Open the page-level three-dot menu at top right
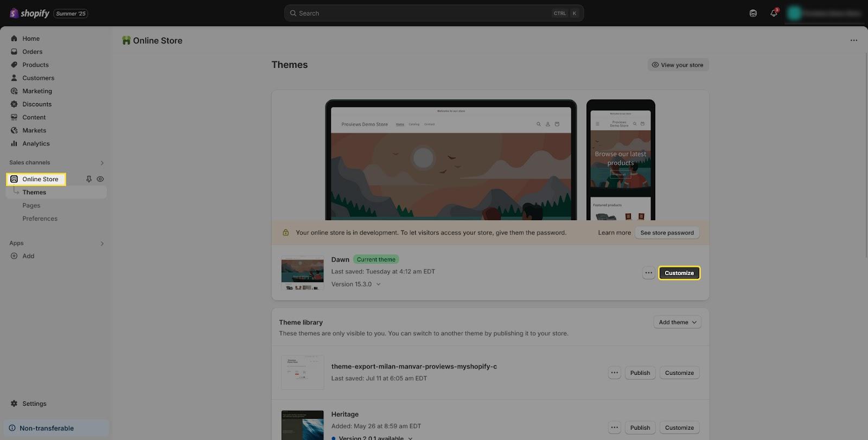 [853, 41]
